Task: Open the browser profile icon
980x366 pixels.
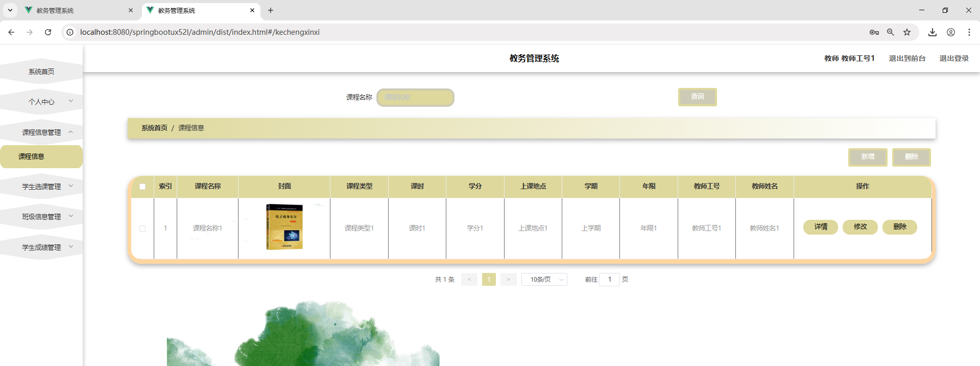Action: pos(951,32)
